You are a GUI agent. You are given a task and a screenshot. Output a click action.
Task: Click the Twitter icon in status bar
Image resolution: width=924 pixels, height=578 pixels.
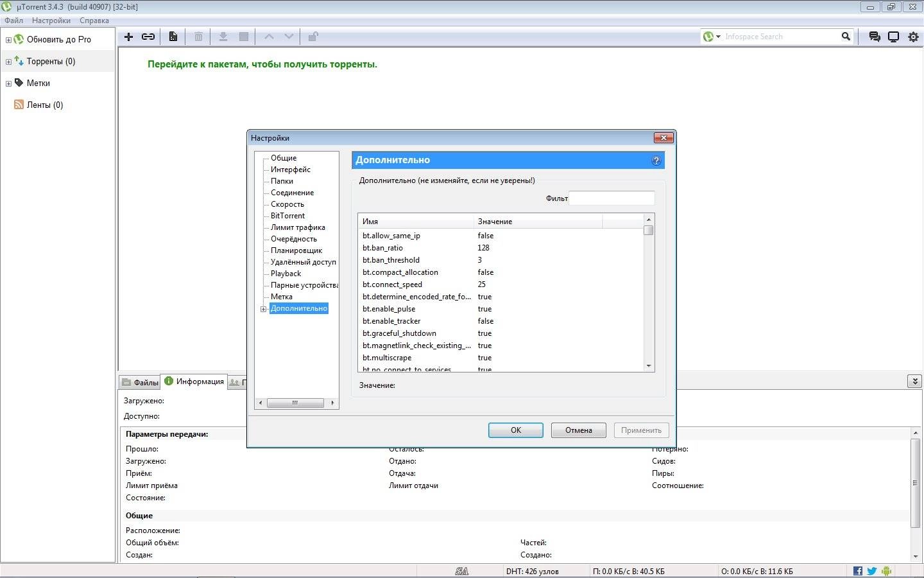coord(871,570)
